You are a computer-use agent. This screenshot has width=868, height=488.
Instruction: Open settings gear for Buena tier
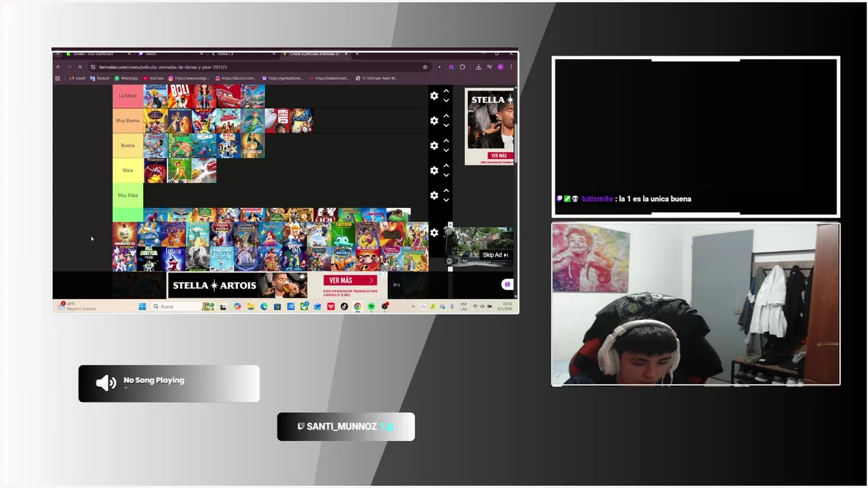(434, 146)
